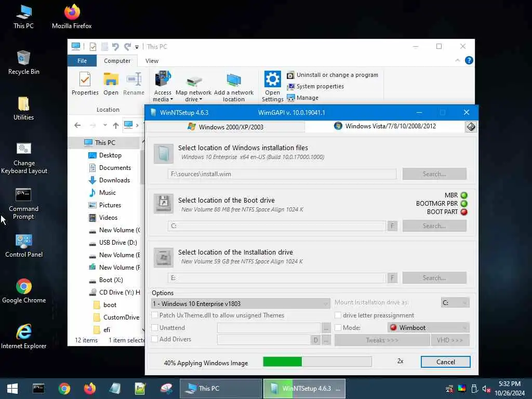Screen dimensions: 532x399
Task: Click Manage in Explorer ribbon
Action: click(303, 98)
